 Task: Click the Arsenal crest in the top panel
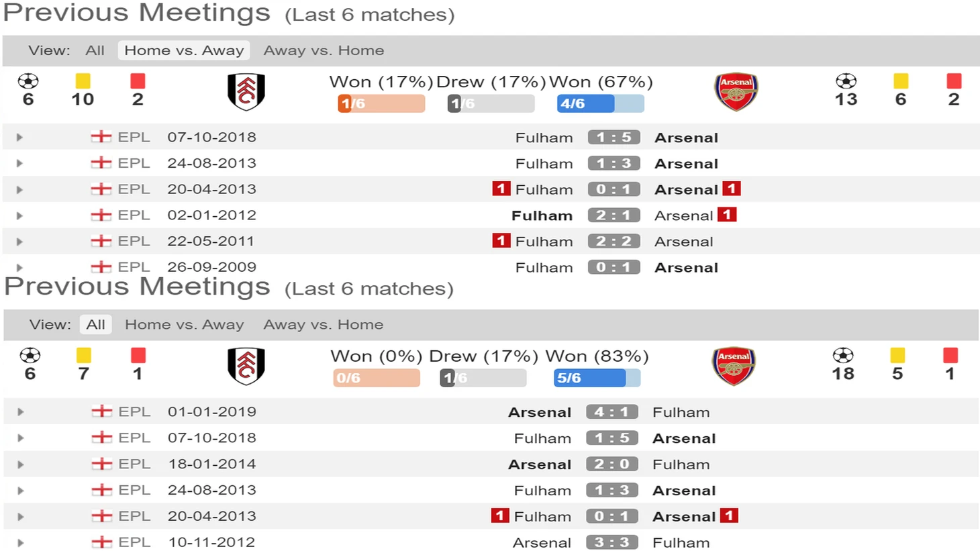[736, 92]
